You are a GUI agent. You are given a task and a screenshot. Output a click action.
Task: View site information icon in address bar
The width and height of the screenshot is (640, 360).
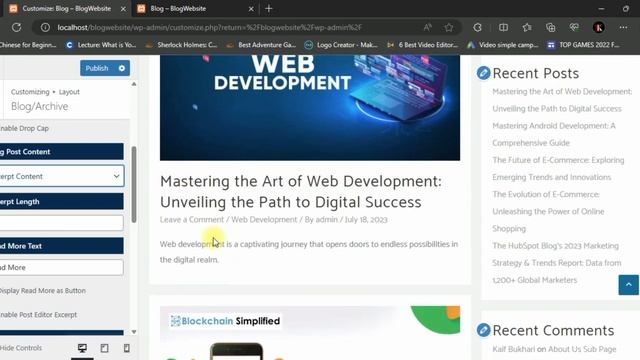(45, 27)
